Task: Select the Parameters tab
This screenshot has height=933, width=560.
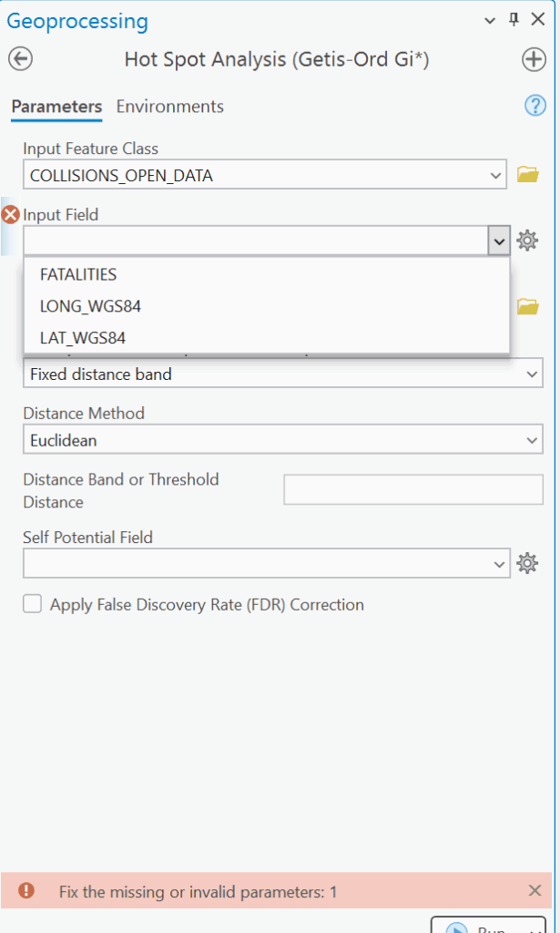Action: [x=56, y=107]
